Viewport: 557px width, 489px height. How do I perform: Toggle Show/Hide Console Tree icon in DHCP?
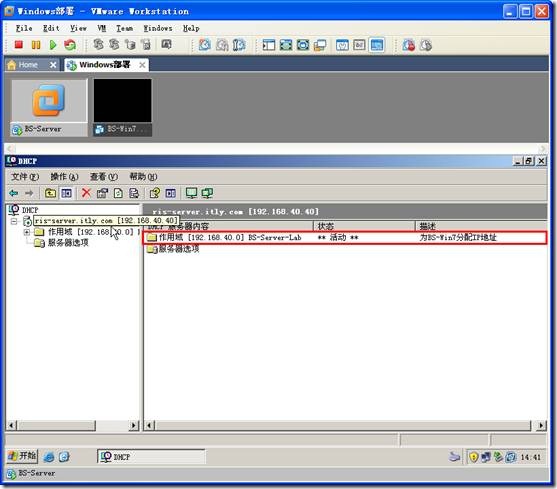(x=66, y=193)
